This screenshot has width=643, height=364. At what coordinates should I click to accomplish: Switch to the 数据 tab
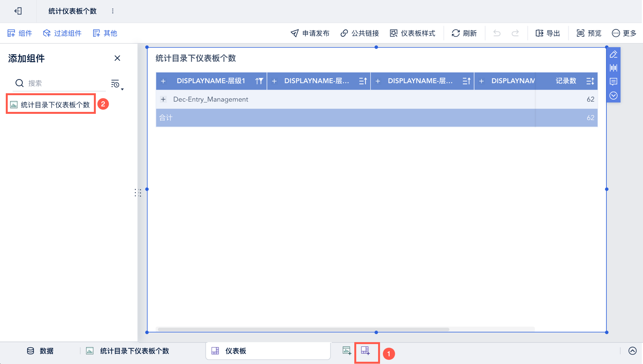[x=40, y=351]
